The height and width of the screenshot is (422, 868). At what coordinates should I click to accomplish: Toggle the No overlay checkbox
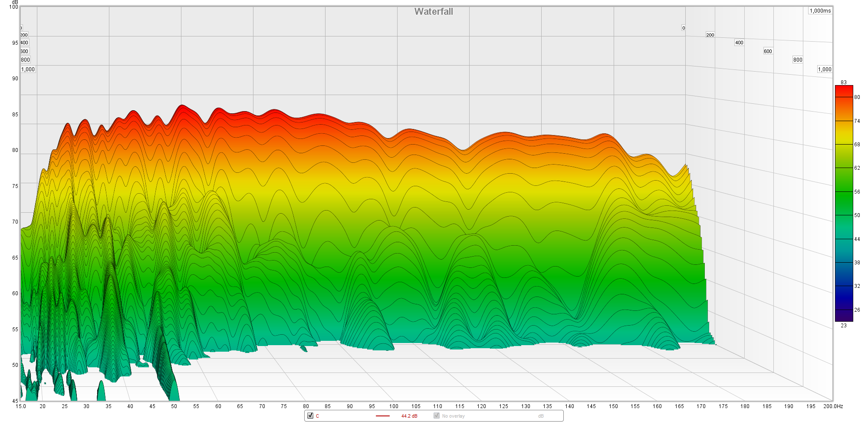(x=437, y=415)
